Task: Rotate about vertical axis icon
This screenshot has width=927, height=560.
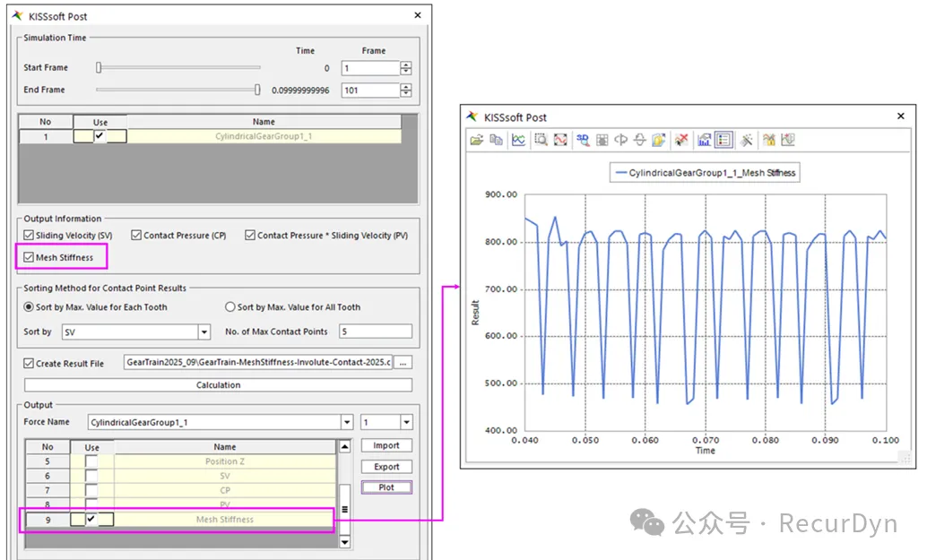Action: pos(620,140)
